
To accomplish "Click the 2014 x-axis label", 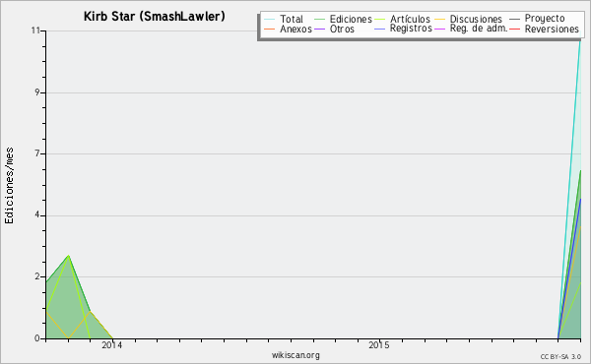I will tap(112, 345).
